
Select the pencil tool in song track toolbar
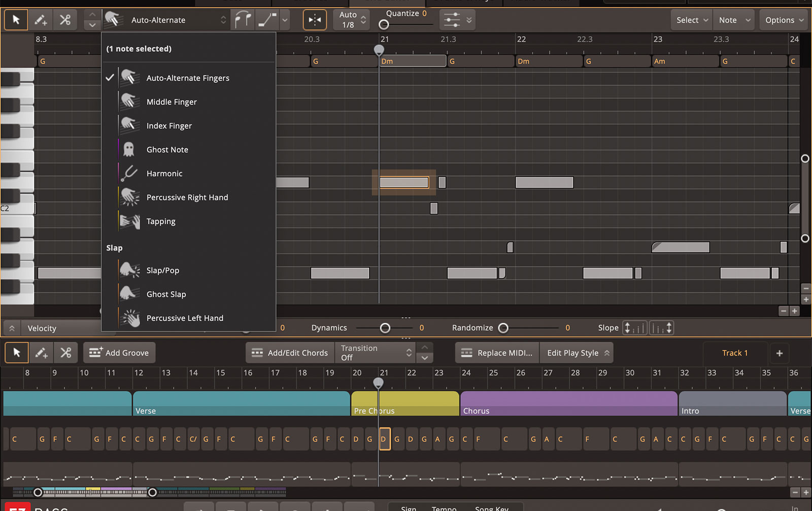coord(41,353)
